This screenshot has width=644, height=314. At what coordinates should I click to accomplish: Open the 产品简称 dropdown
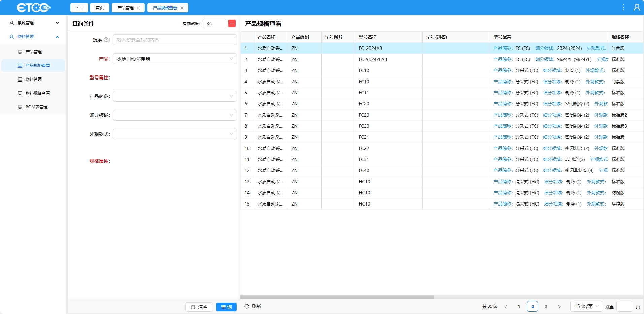click(x=175, y=96)
